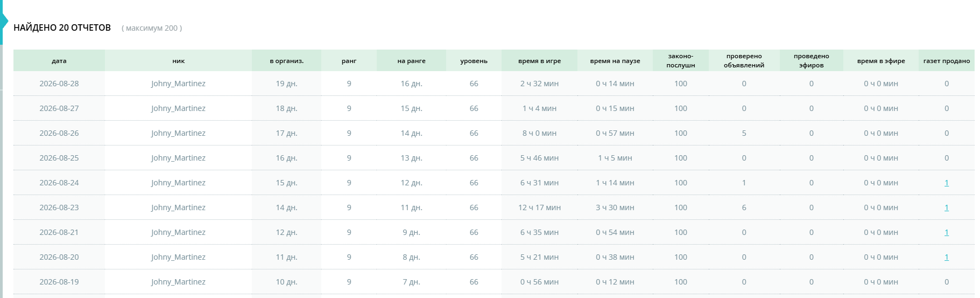Select the date cell 2026-08-27

59,108
